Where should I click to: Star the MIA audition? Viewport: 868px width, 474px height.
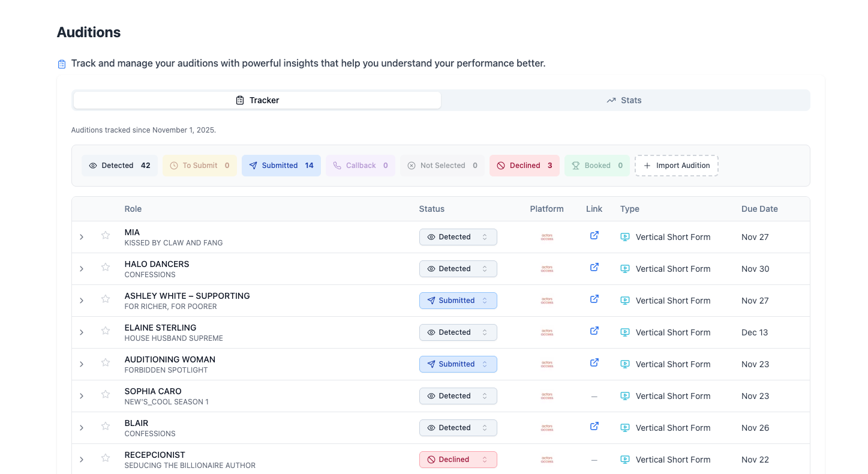click(x=105, y=235)
